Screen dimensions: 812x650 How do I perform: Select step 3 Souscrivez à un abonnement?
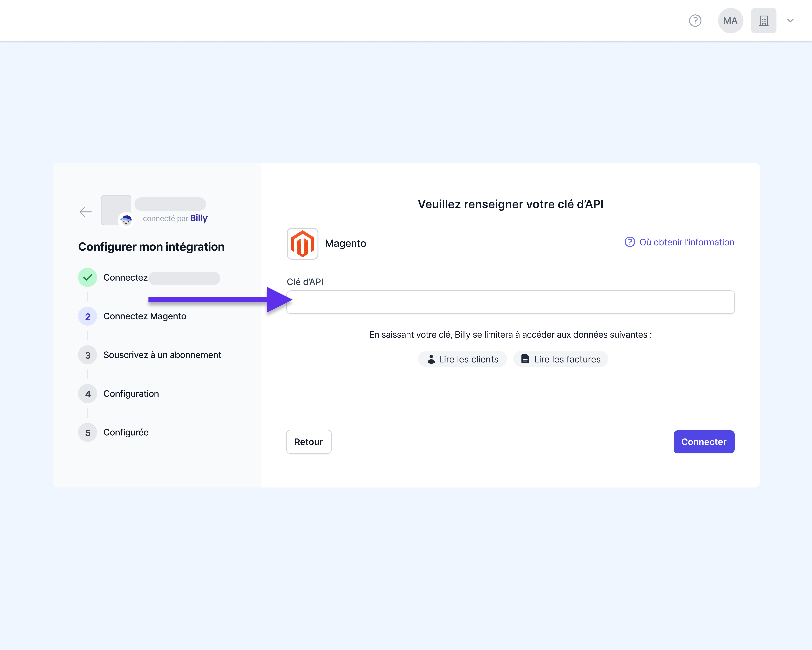150,355
